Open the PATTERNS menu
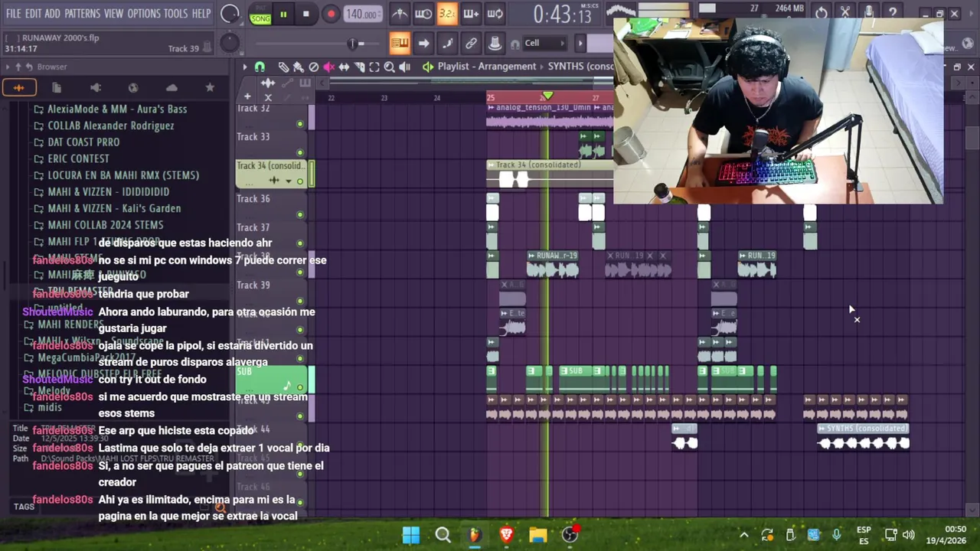Viewport: 980px width, 551px height. point(82,14)
